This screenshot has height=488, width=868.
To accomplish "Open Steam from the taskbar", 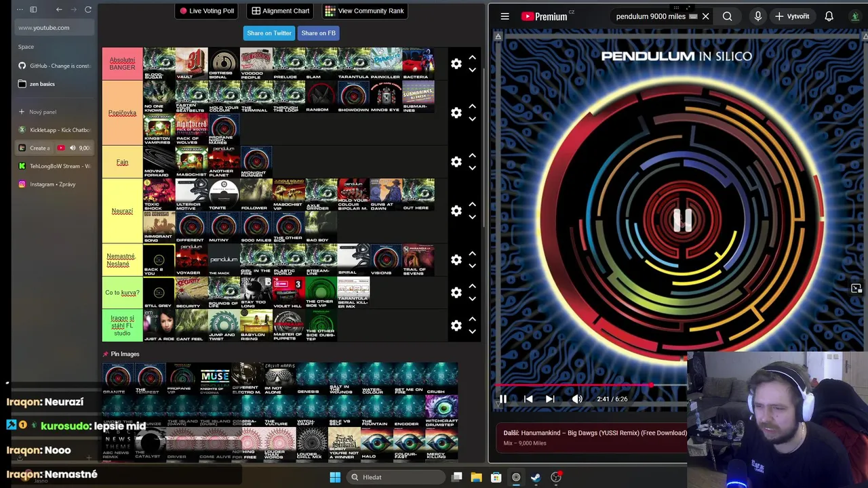I will [536, 477].
